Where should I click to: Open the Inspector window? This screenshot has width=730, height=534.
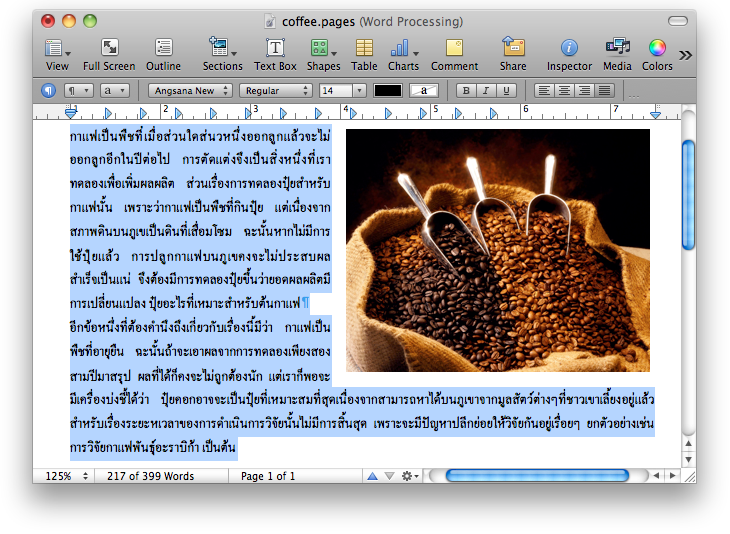pos(569,55)
